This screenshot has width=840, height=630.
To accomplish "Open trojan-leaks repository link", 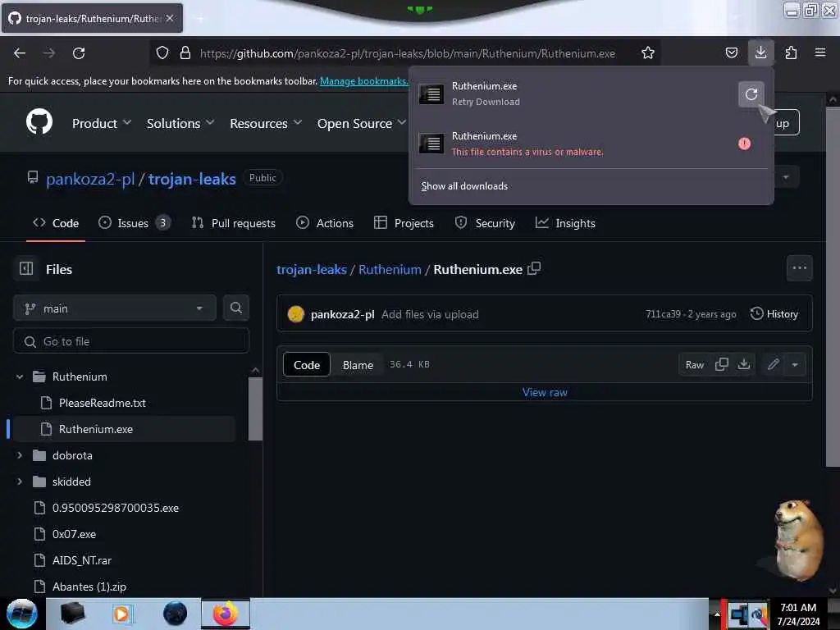I will [192, 178].
